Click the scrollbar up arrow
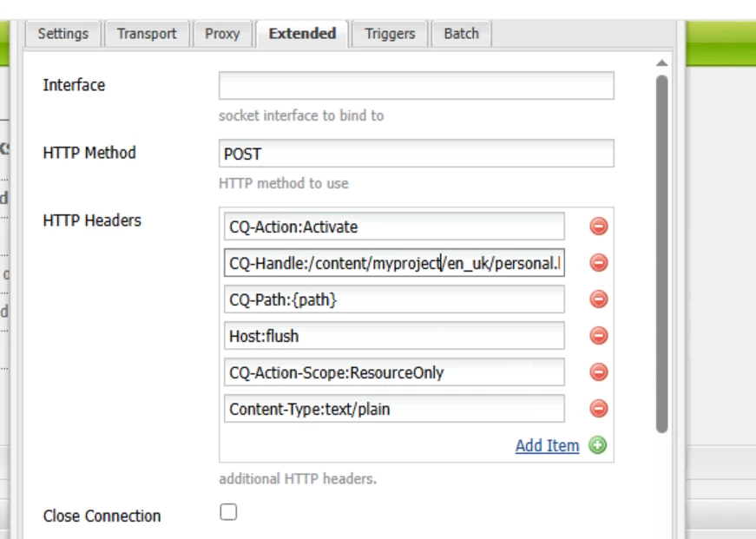This screenshot has height=539, width=756. click(662, 63)
